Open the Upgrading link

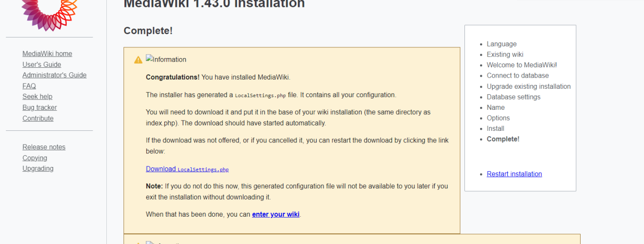[38, 168]
